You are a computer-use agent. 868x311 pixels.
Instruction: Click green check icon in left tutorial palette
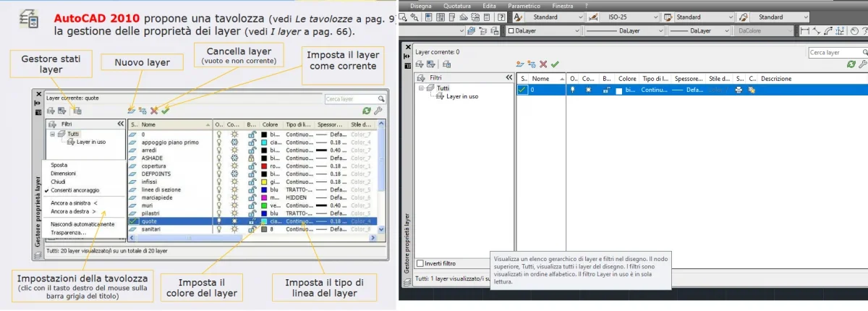pos(165,111)
